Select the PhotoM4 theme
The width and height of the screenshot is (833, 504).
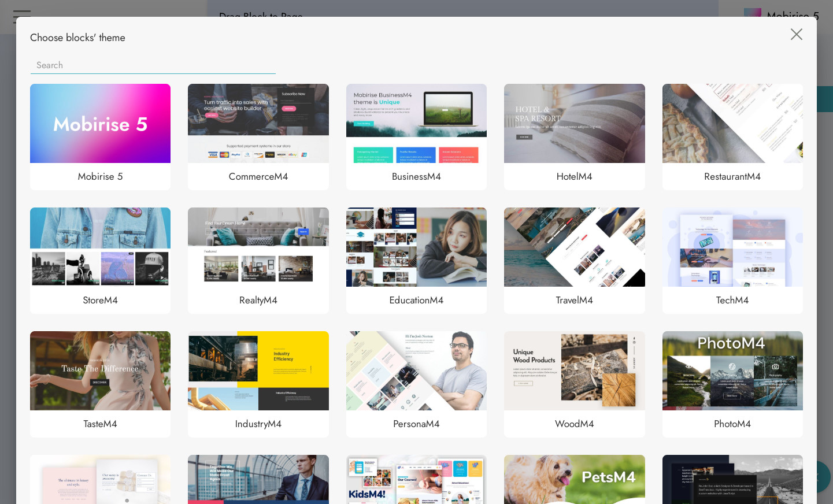point(732,371)
